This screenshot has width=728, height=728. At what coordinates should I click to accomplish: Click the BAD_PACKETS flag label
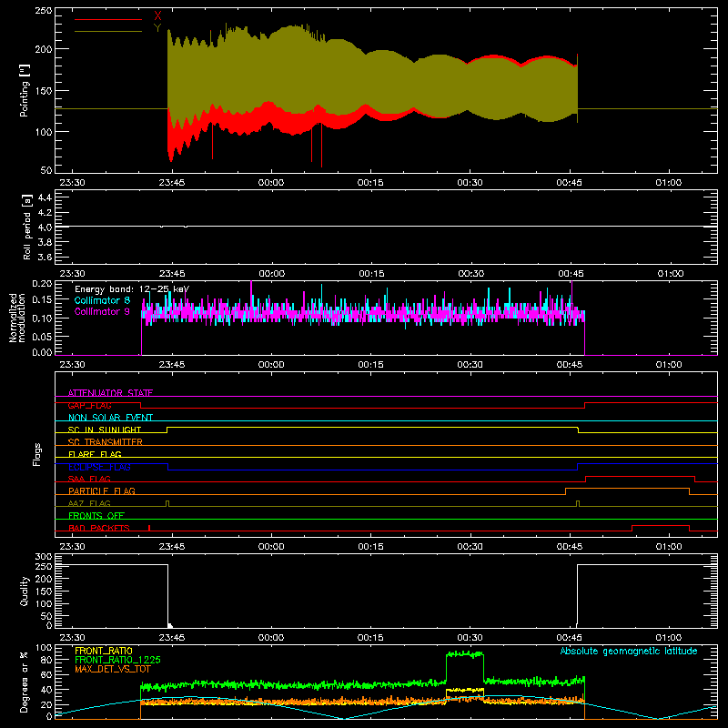(x=99, y=528)
